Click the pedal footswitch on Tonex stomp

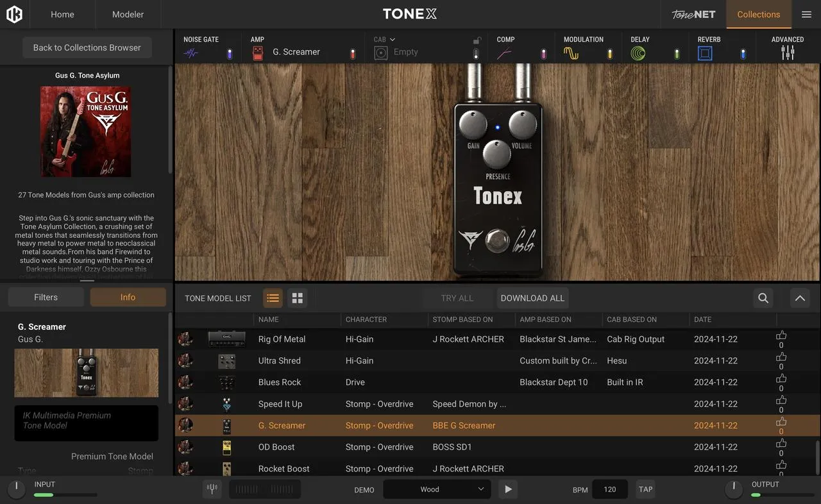(497, 240)
